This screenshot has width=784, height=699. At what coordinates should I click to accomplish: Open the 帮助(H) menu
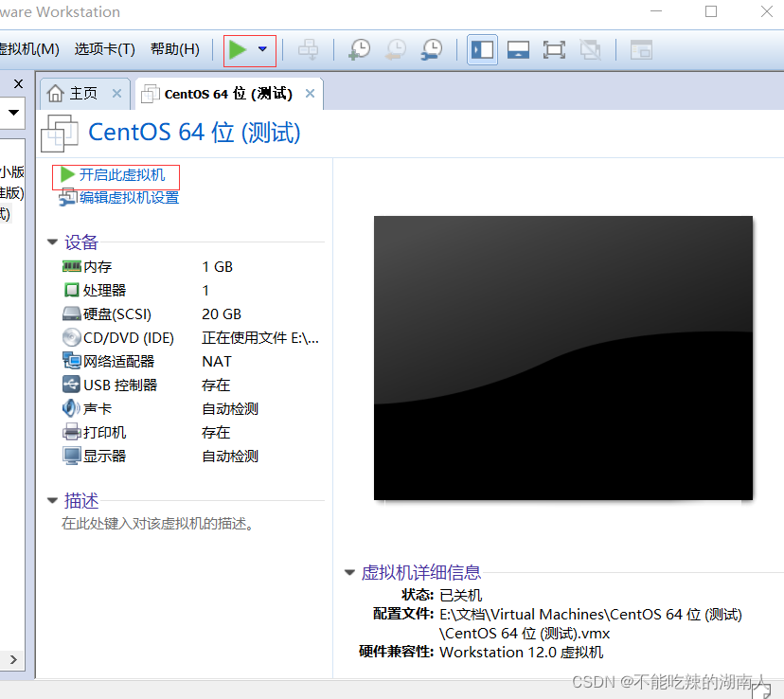click(x=175, y=49)
